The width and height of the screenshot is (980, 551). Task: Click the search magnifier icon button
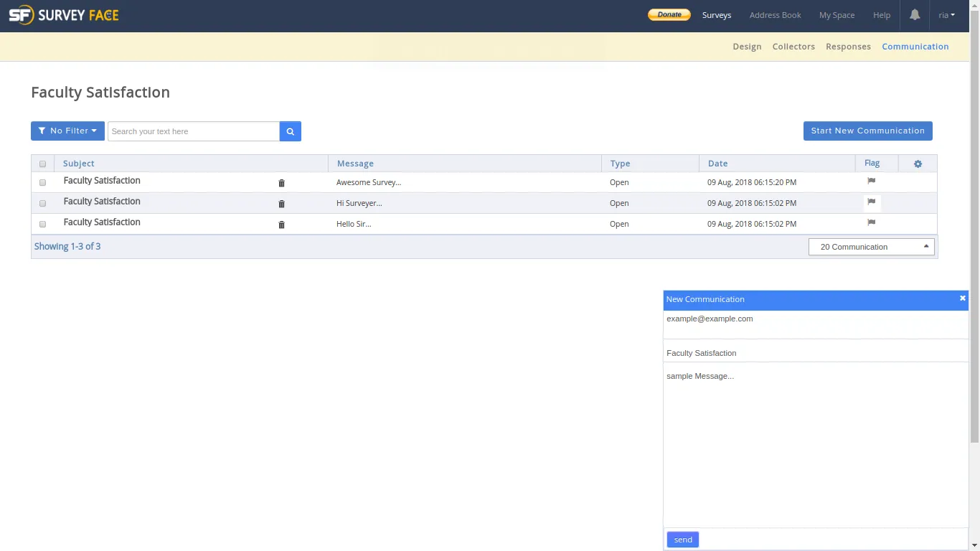tap(290, 131)
